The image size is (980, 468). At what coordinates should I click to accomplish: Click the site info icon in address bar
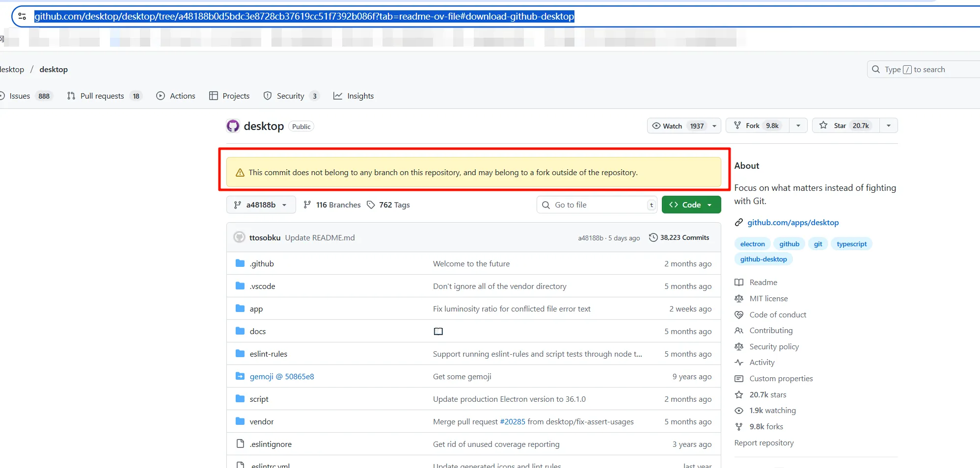[22, 16]
